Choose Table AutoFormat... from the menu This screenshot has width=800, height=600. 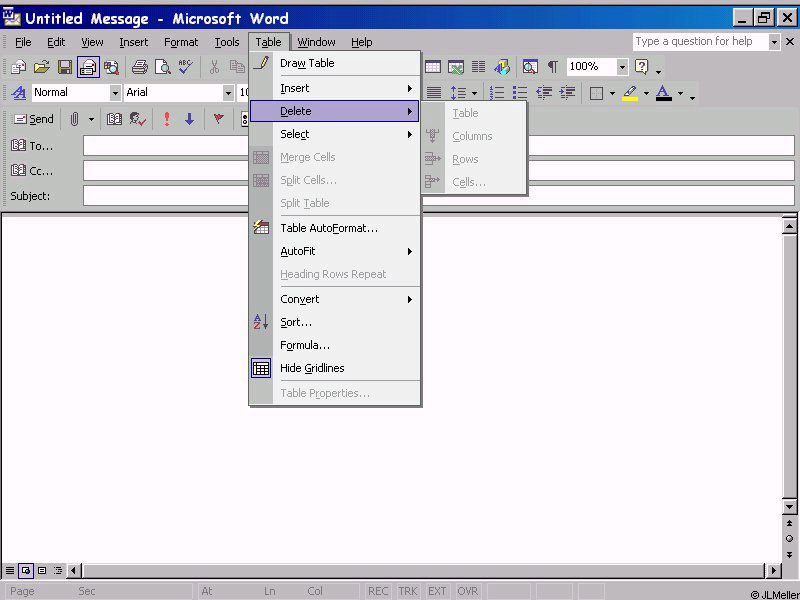point(335,228)
